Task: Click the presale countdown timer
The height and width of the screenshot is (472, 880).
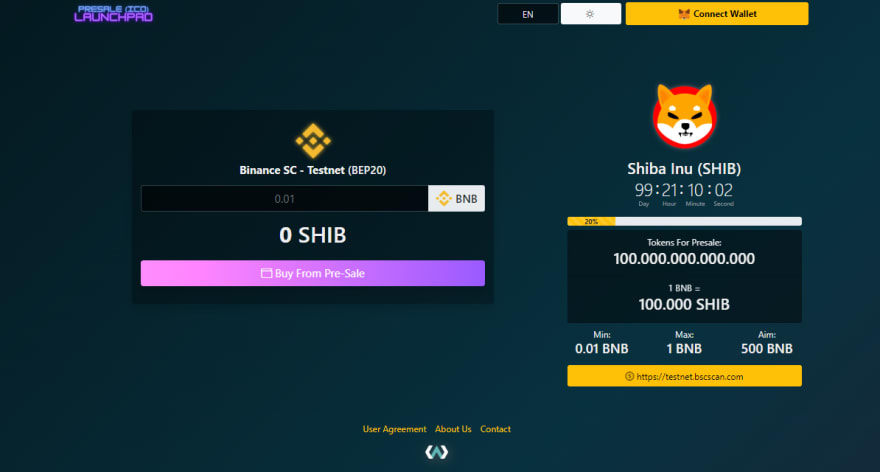Action: pyautogui.click(x=684, y=194)
